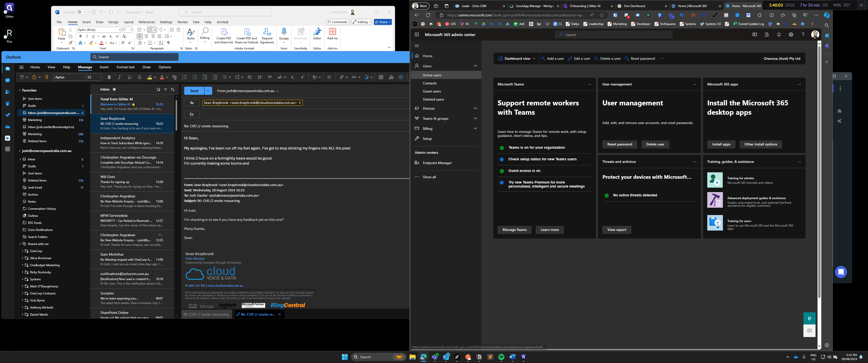Attach a file using the paperclip icon
Viewport: 868px width, 363px height.
pos(342,77)
